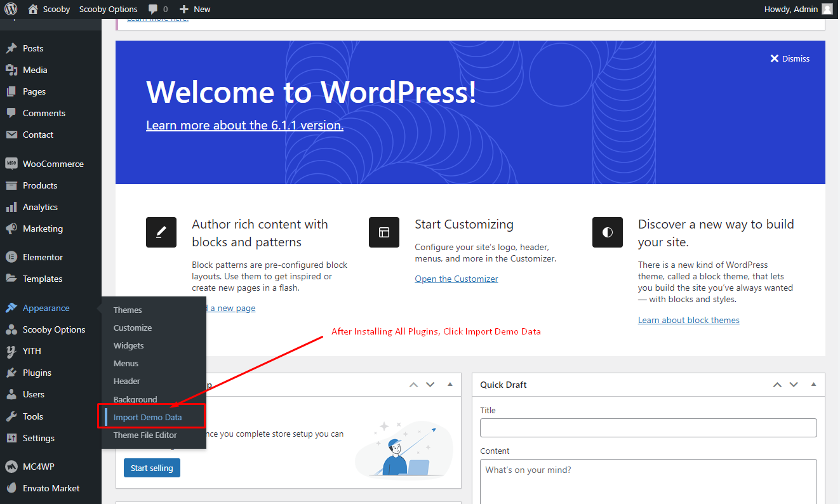Collapse the Quick Draft widget triangle
The image size is (840, 504).
click(x=813, y=385)
